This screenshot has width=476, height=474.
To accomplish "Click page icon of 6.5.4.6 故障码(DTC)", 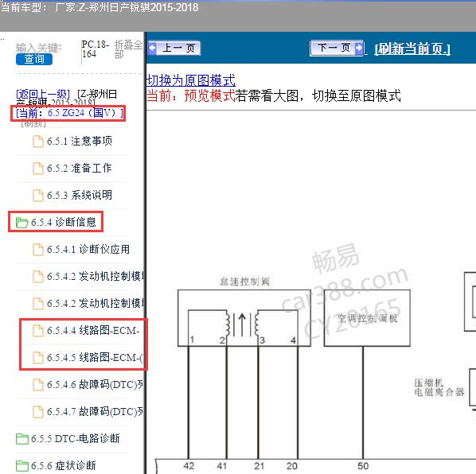I will [x=38, y=385].
